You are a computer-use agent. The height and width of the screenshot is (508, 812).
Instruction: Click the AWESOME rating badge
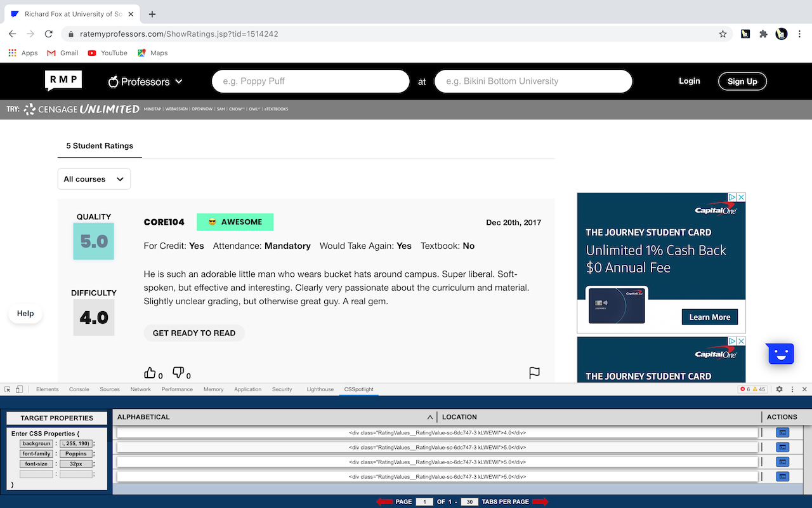click(x=235, y=222)
